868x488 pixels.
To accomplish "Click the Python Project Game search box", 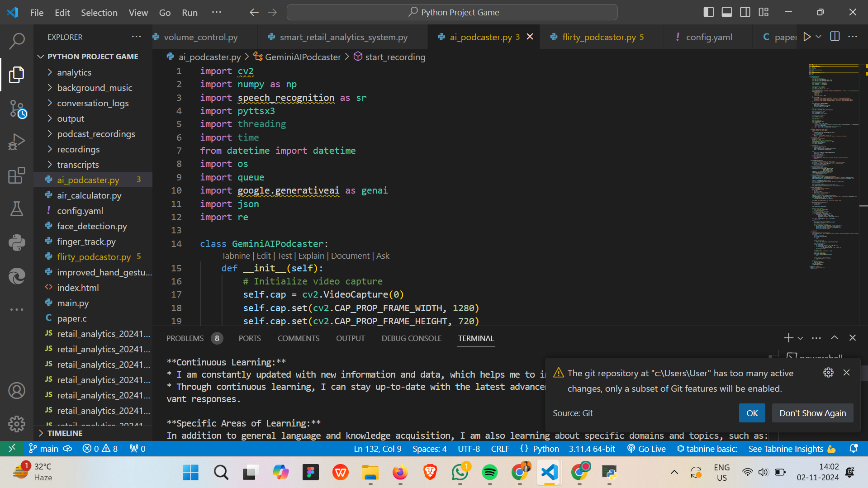I will 452,12.
